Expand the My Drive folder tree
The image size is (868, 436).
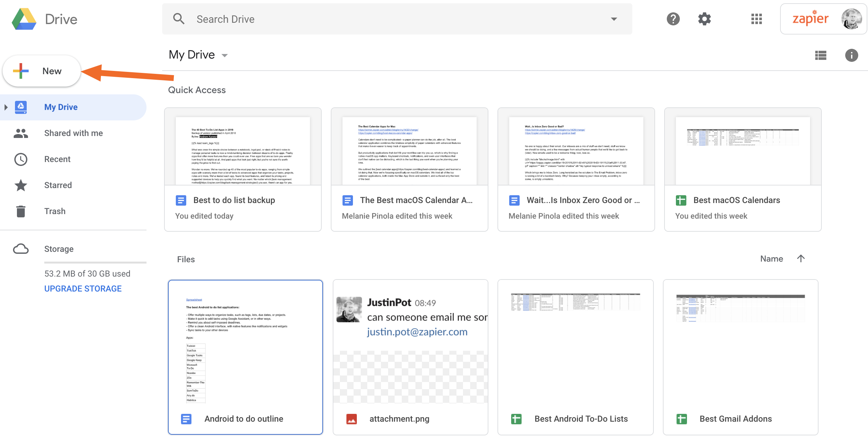[6, 107]
